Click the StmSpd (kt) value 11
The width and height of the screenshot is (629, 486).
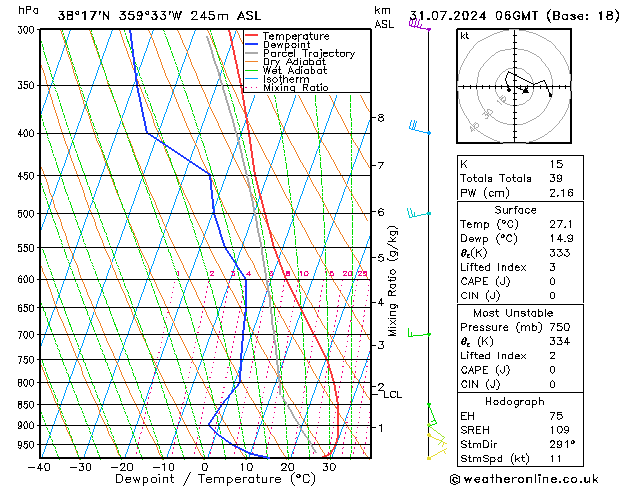point(556,459)
